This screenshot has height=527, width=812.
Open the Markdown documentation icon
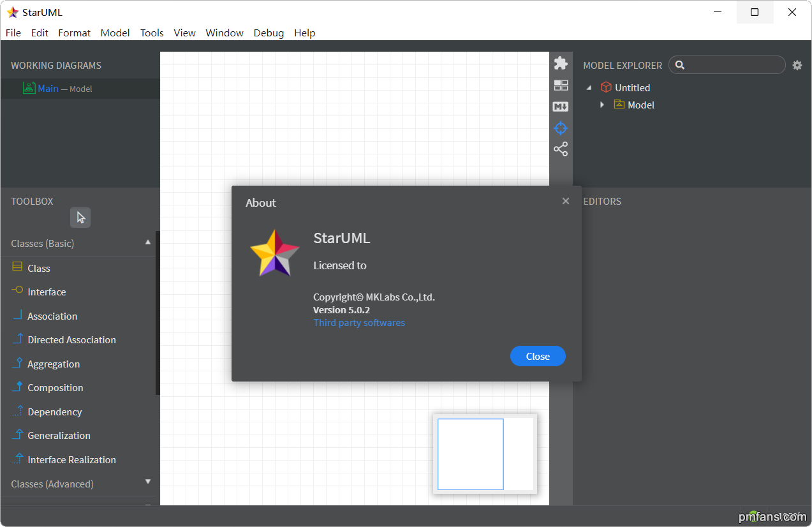pyautogui.click(x=561, y=107)
